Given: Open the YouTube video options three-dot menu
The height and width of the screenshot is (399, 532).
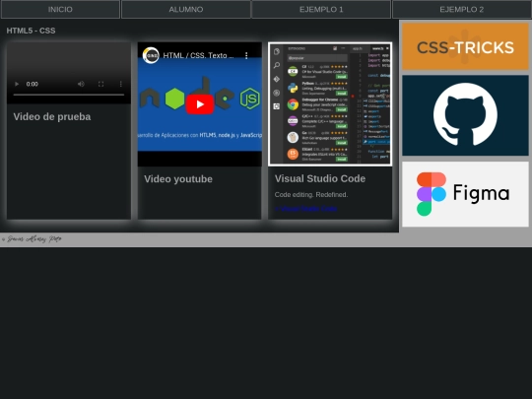Looking at the screenshot, I should tap(246, 55).
